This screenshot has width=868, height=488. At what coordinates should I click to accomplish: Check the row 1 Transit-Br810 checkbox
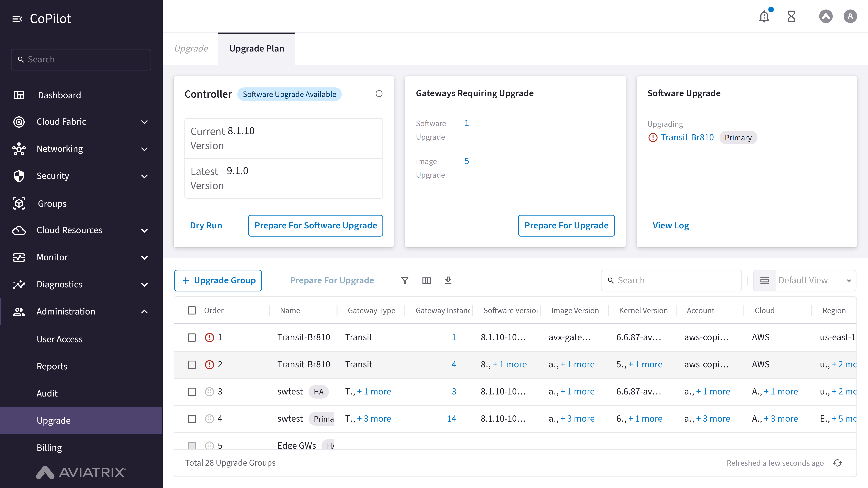[x=192, y=337]
